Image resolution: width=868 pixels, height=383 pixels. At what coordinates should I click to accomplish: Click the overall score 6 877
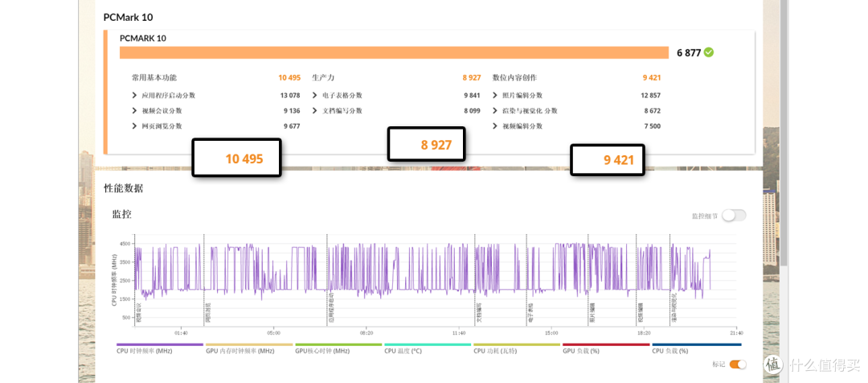(x=689, y=52)
